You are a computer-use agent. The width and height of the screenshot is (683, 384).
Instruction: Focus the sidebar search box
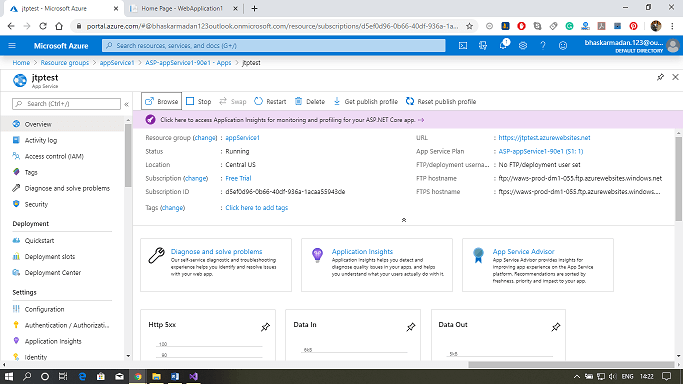coord(66,104)
